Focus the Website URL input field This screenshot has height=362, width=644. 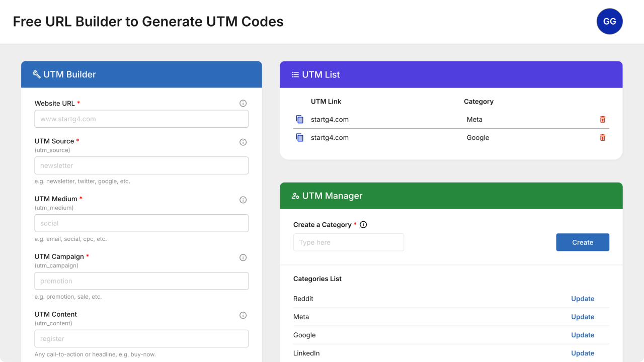point(141,119)
